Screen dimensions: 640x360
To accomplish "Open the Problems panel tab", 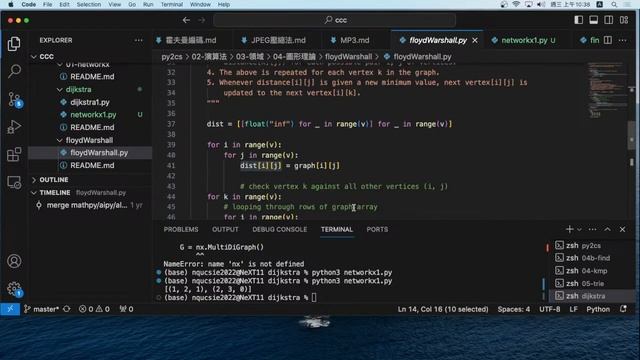I will (181, 229).
